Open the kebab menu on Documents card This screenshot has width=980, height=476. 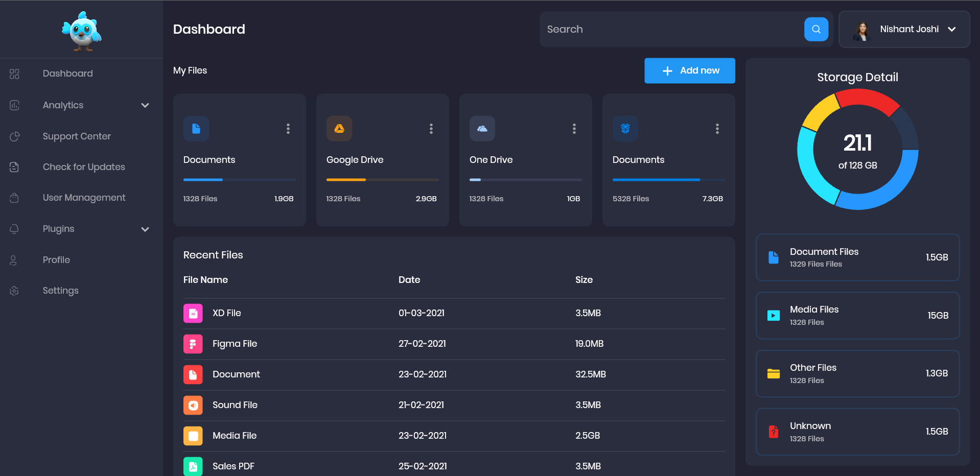[x=288, y=129]
